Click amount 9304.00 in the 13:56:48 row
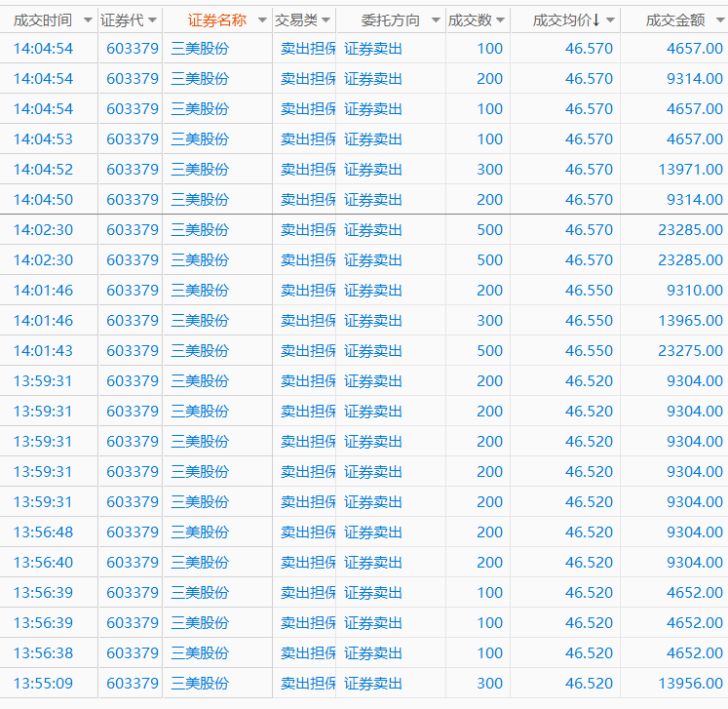Image resolution: width=728 pixels, height=709 pixels. point(695,532)
